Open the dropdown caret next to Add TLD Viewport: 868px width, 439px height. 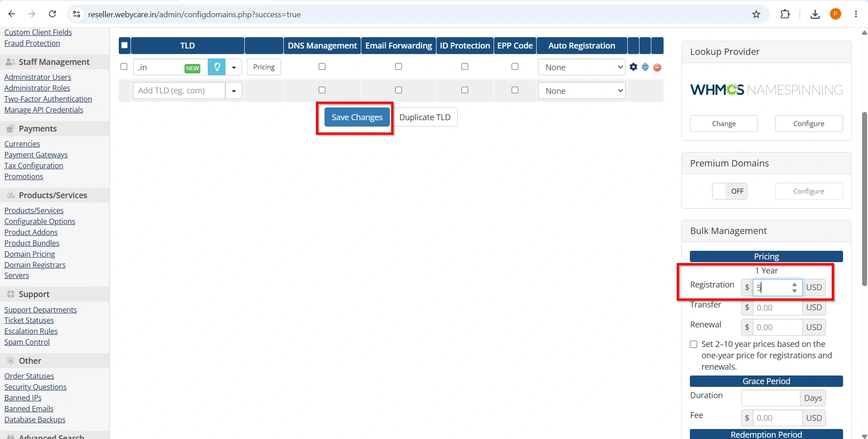(x=234, y=91)
